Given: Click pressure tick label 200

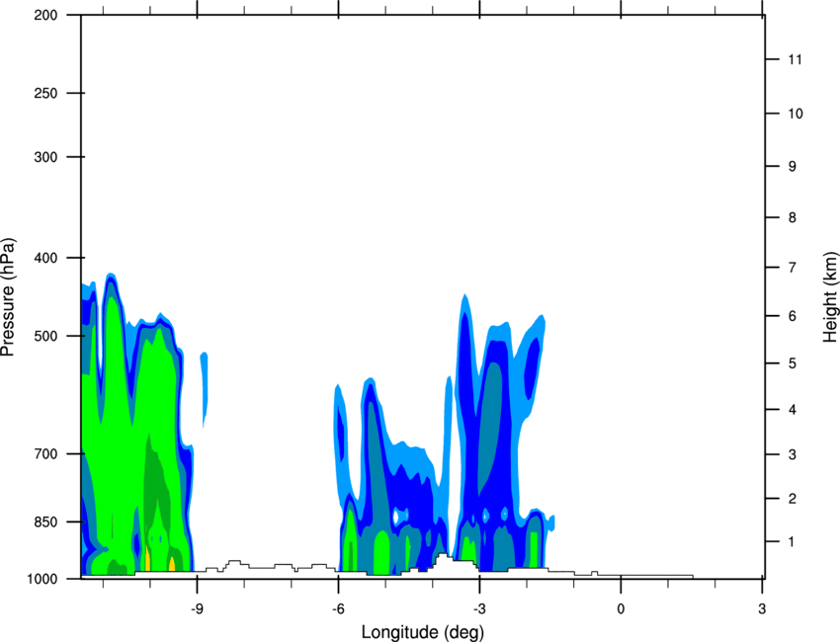Looking at the screenshot, I should [x=45, y=15].
